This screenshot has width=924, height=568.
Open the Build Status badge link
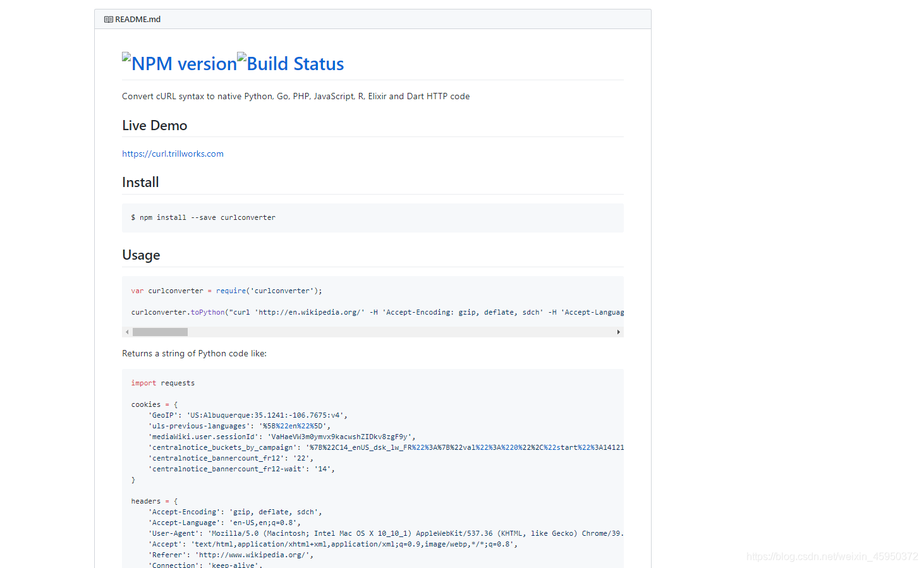tap(290, 63)
